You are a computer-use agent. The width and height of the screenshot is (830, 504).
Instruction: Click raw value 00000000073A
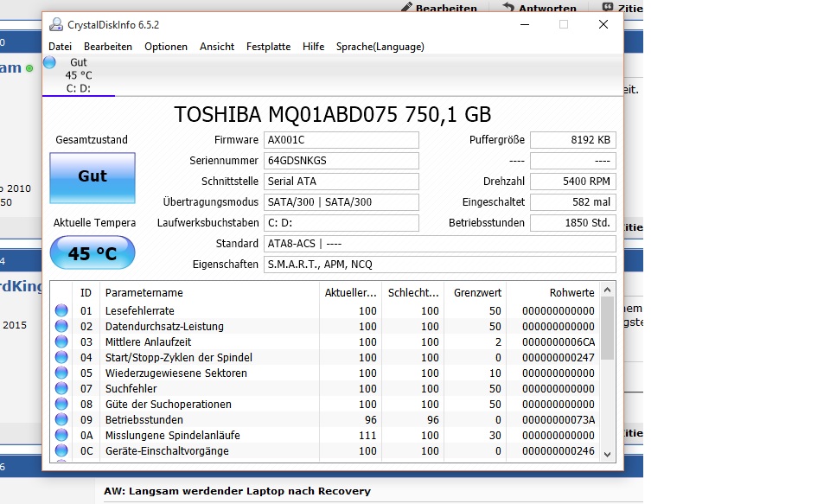tap(559, 420)
